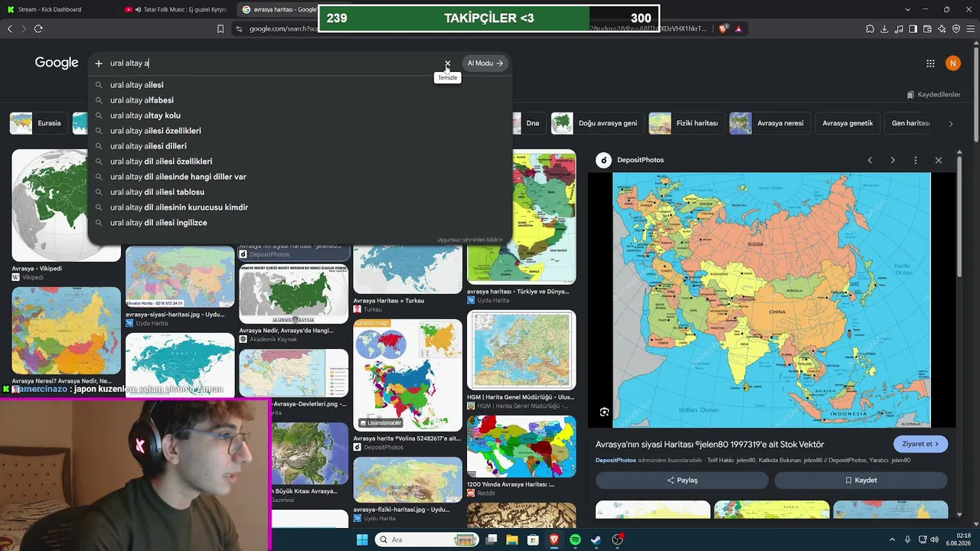The width and height of the screenshot is (980, 551).
Task: Close the DepositPhotos image preview panel
Action: coord(939,160)
